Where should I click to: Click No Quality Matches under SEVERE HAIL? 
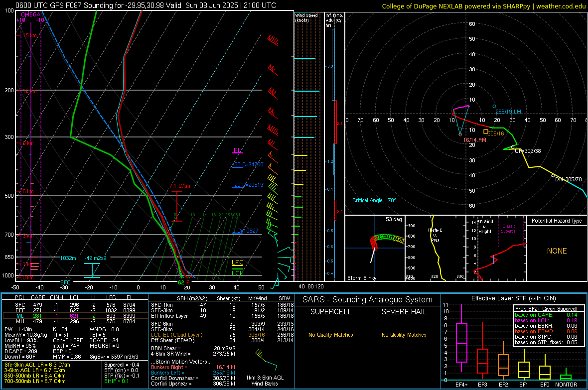404,335
